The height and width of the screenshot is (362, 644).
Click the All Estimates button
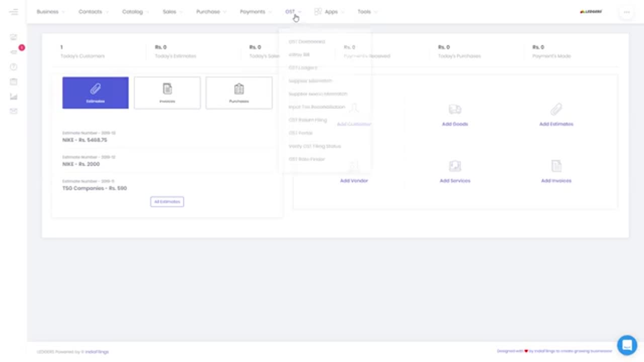[167, 202]
